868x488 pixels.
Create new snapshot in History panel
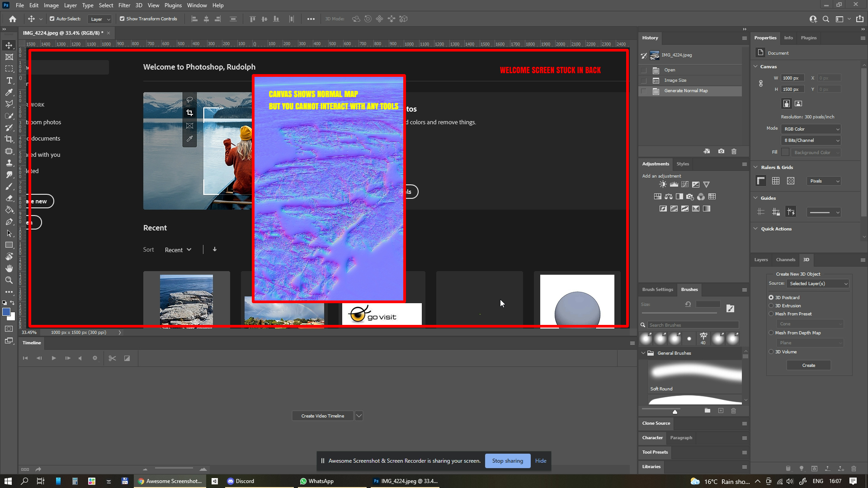coord(721,151)
